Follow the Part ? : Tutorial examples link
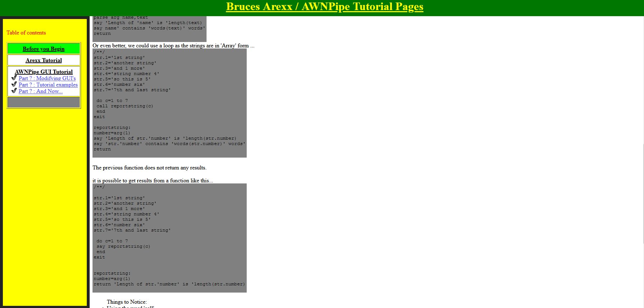 click(48, 85)
